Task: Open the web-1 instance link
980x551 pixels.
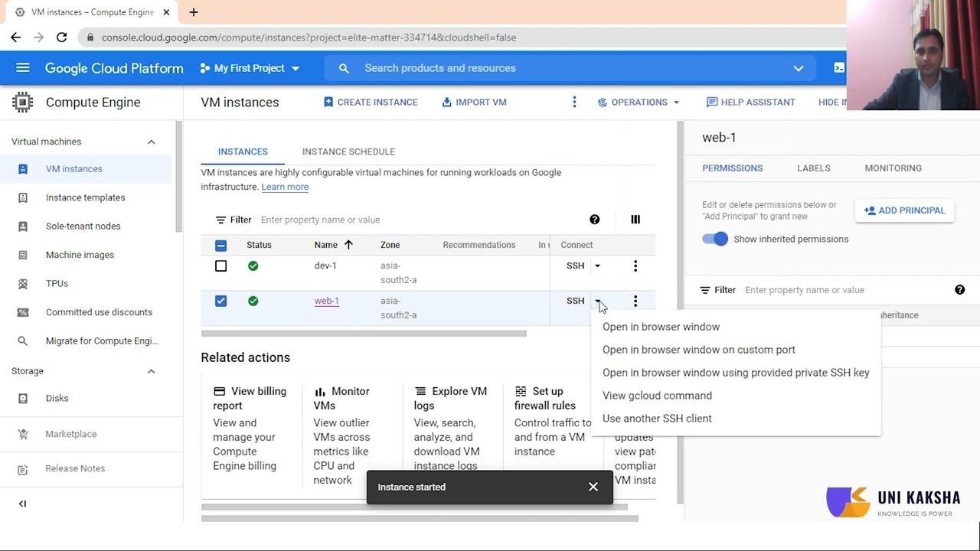Action: click(x=326, y=301)
